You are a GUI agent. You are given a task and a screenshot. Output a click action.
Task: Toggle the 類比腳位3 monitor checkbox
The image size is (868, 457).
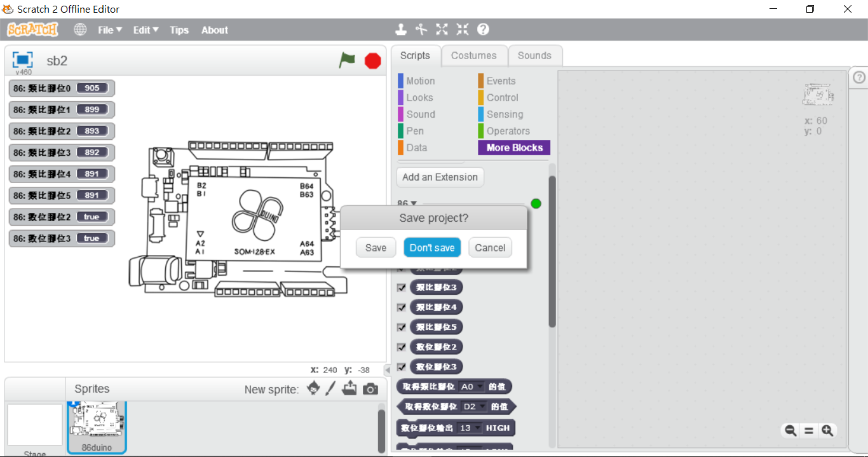(x=401, y=287)
